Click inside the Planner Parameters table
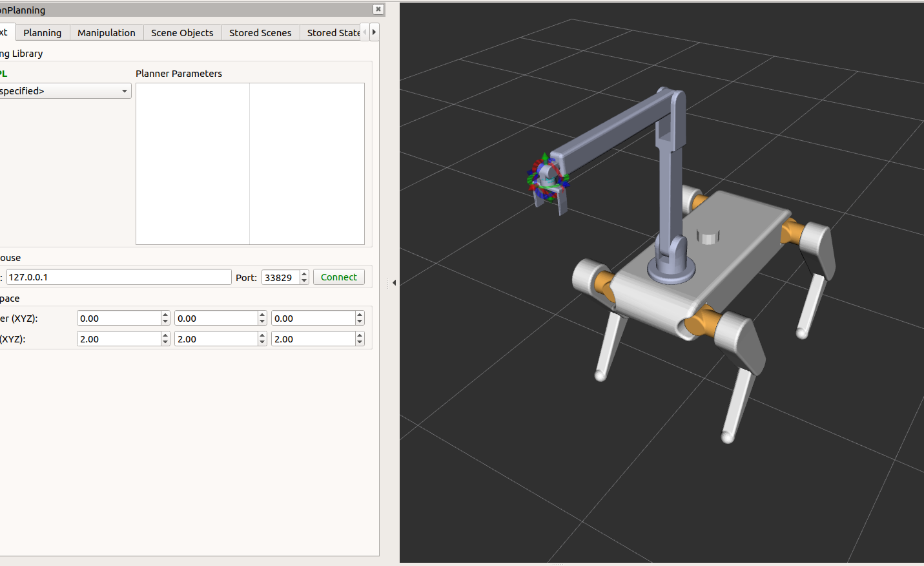This screenshot has width=924, height=566. coord(250,163)
